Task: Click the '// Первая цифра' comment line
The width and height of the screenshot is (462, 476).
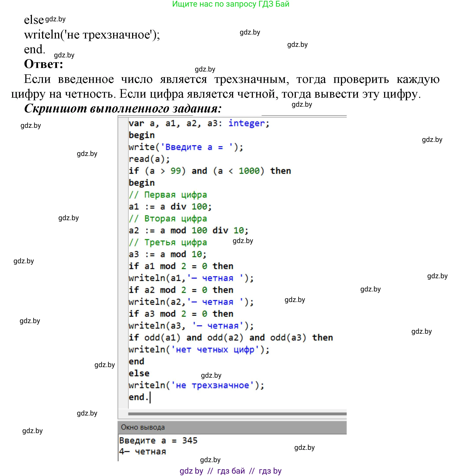Action: 168,195
